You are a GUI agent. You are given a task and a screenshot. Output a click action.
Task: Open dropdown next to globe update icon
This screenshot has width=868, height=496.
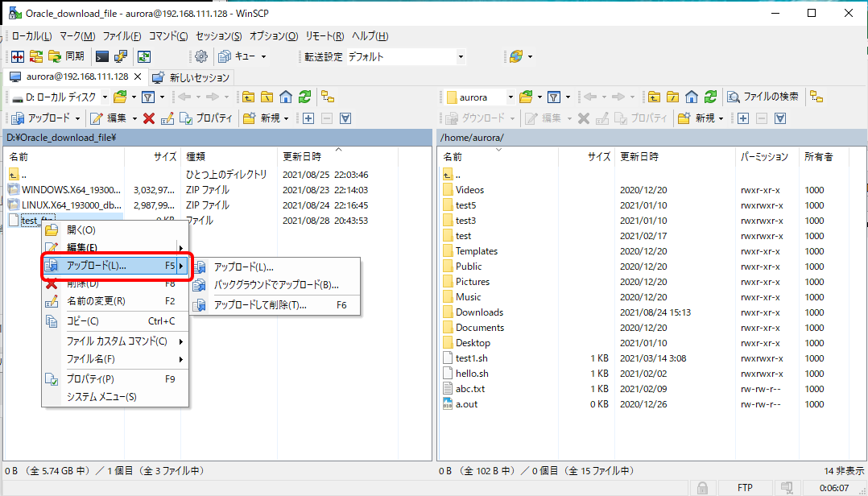531,56
